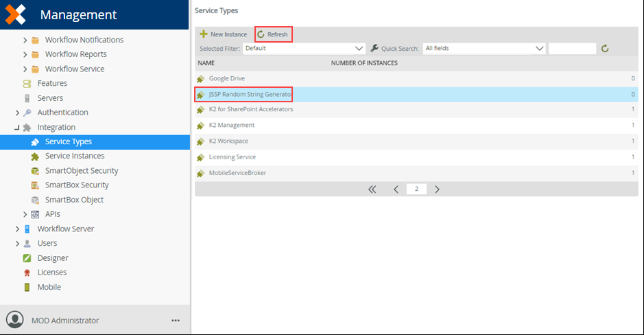644x335 pixels.
Task: Click the Google Drive service type icon
Action: tap(201, 79)
